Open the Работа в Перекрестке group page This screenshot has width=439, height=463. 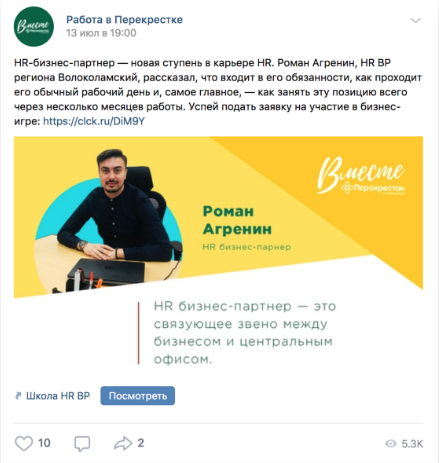(x=124, y=20)
